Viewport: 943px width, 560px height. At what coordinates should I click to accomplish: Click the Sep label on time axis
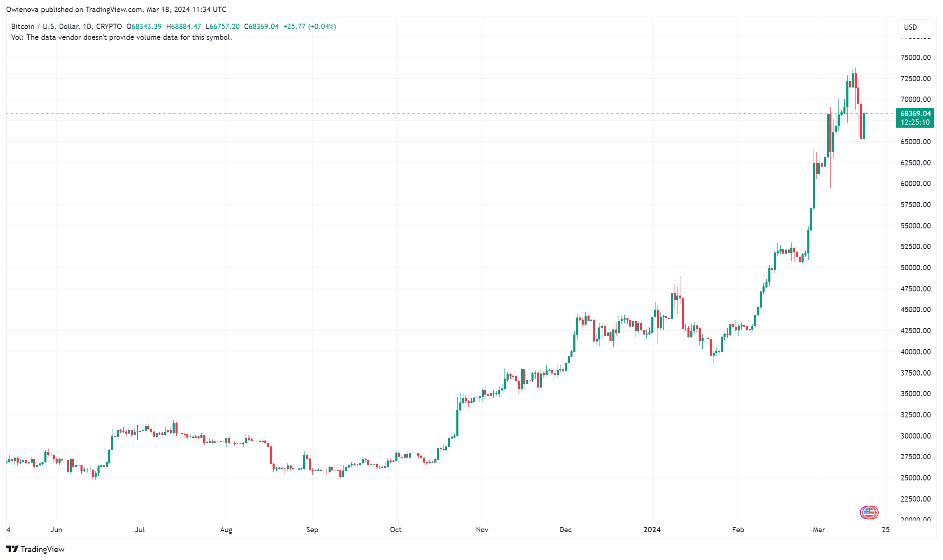pos(312,529)
